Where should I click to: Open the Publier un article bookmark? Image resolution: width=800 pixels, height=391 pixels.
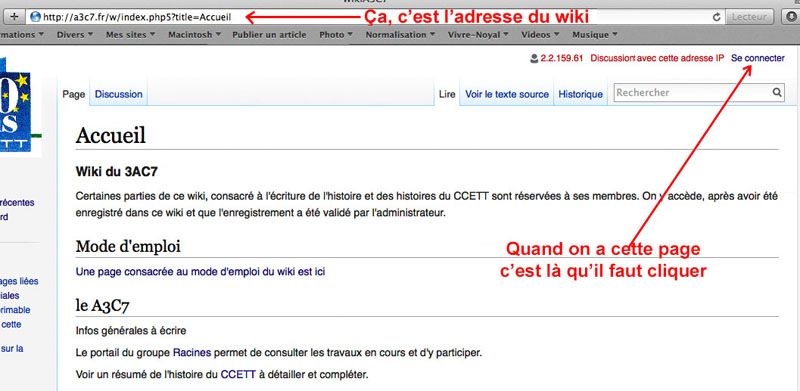coord(269,35)
